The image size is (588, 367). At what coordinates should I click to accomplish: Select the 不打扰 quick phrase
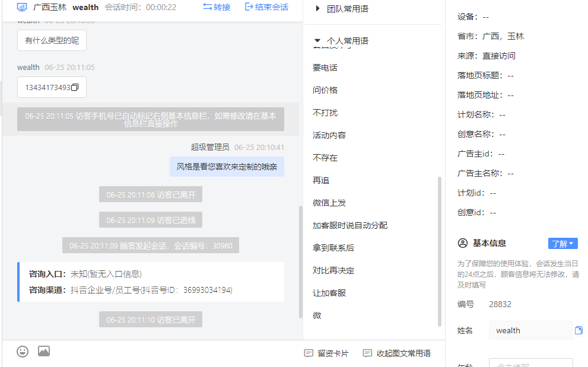point(325,113)
